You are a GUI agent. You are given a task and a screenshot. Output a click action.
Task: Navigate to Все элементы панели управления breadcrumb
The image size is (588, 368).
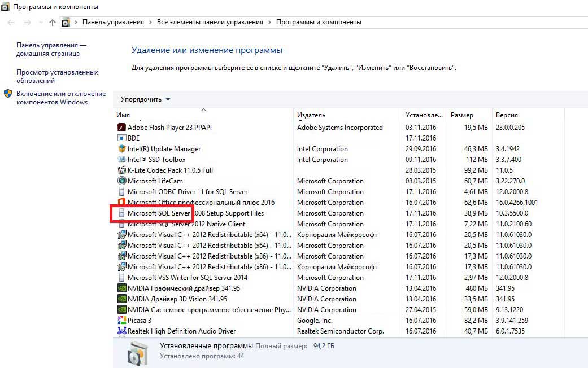210,23
